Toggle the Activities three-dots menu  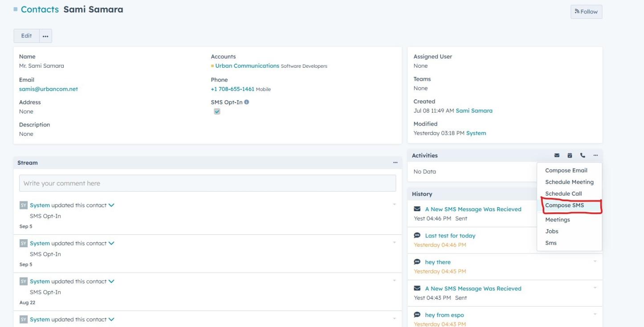click(x=595, y=155)
